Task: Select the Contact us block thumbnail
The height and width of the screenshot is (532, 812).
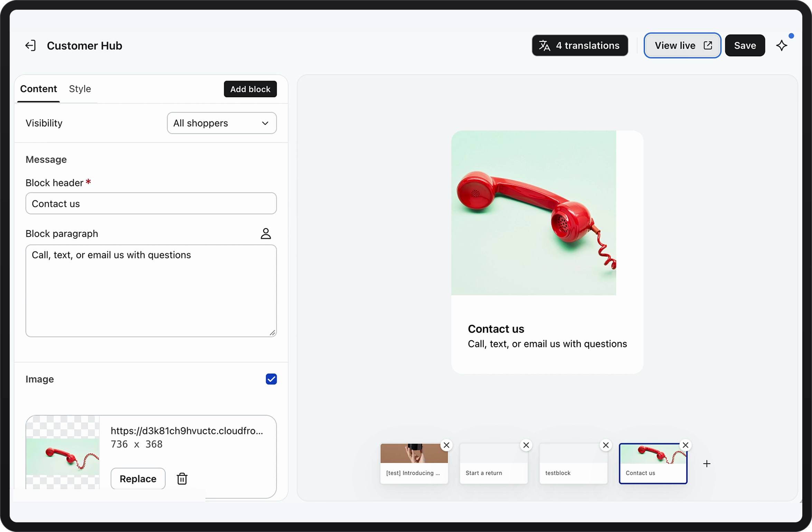Action: pyautogui.click(x=653, y=463)
